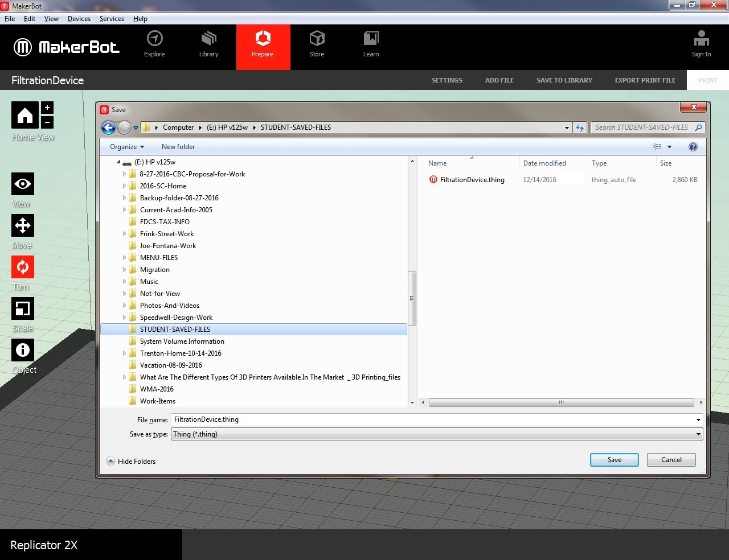Click the search magnifier icon
This screenshot has height=560, width=729.
coord(698,127)
